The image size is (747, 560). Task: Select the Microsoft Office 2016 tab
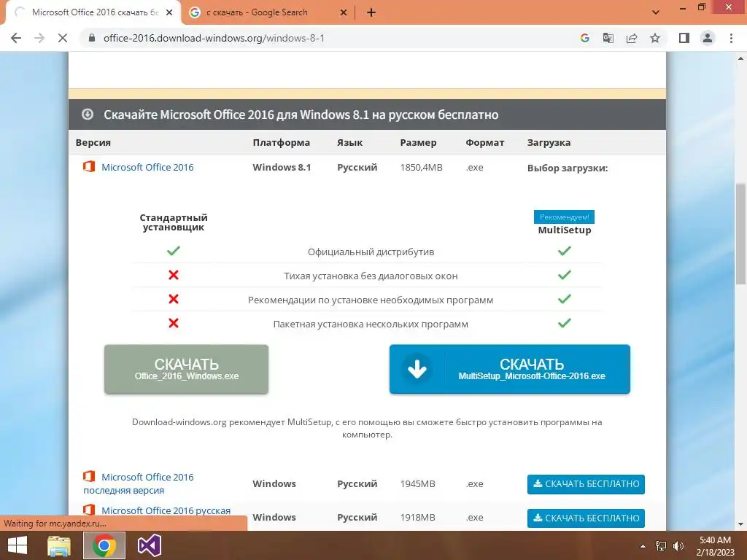[x=93, y=12]
